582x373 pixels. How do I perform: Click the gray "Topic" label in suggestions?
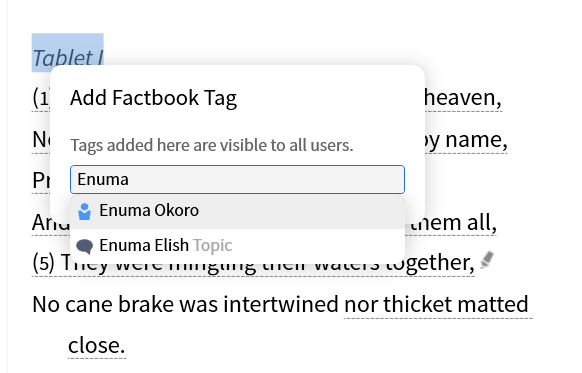point(213,246)
